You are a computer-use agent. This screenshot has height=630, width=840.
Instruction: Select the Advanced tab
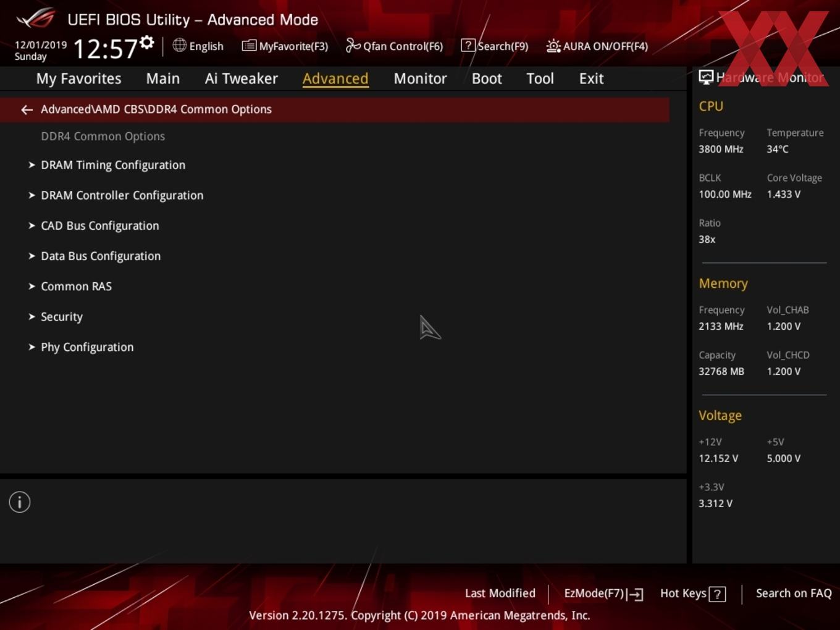(335, 78)
